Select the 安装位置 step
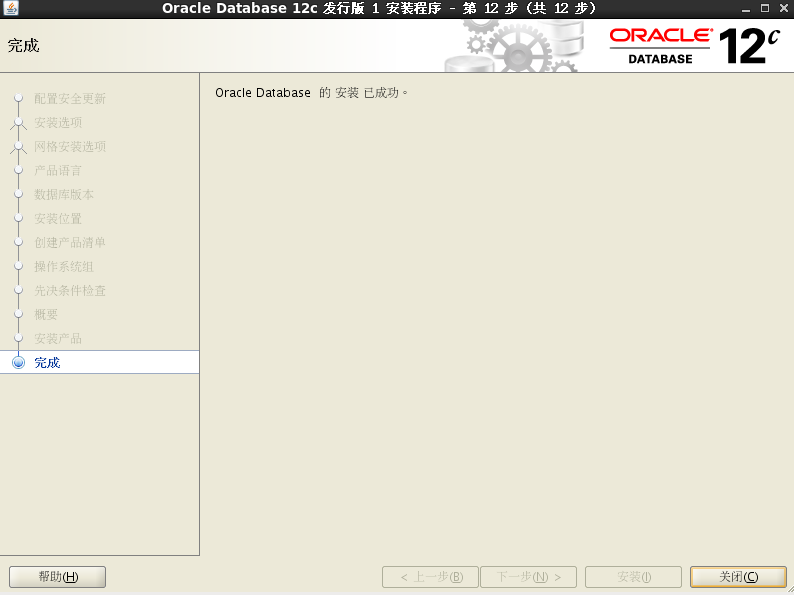 click(58, 219)
